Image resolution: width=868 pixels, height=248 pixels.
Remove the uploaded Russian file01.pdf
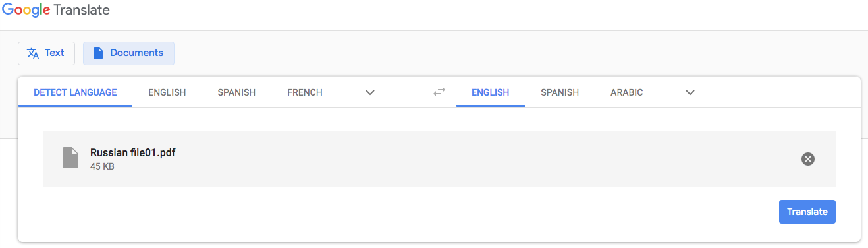pos(808,159)
